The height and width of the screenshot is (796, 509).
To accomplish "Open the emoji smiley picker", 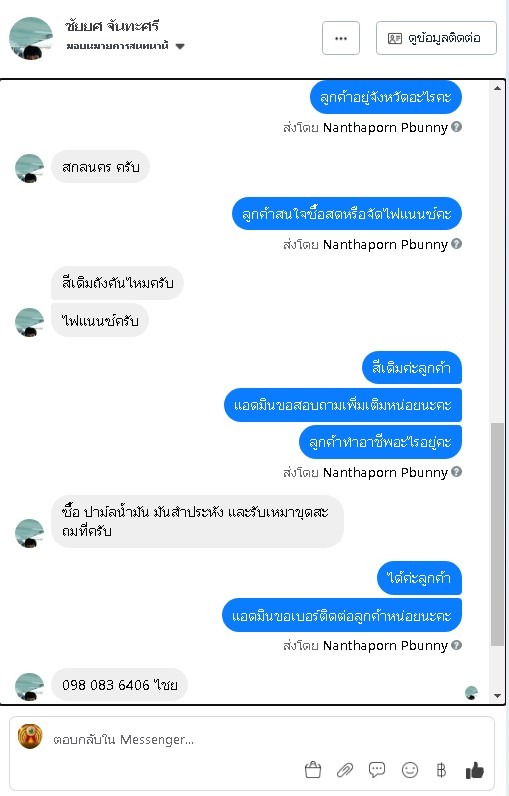I will pyautogui.click(x=410, y=770).
